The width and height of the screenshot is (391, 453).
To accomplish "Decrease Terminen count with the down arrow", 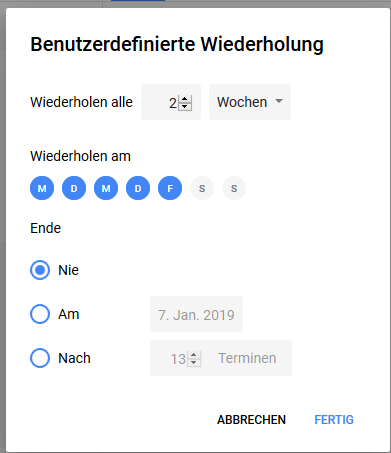I will [x=194, y=363].
